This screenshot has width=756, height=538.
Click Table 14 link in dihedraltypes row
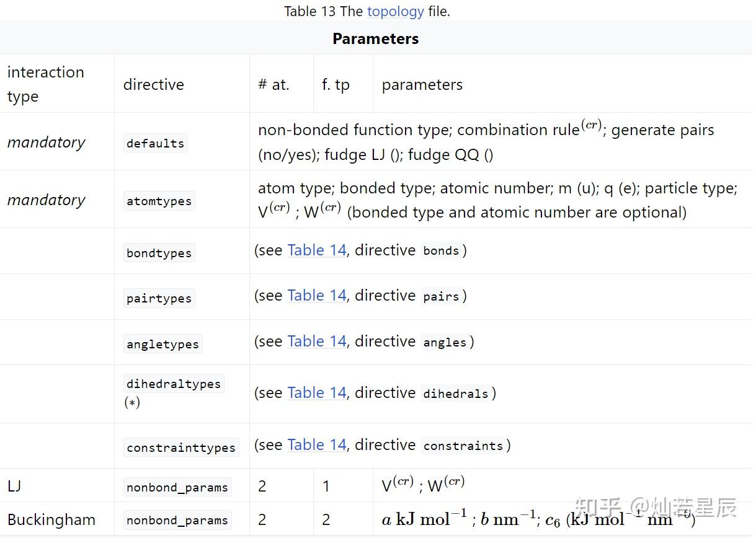coord(316,393)
